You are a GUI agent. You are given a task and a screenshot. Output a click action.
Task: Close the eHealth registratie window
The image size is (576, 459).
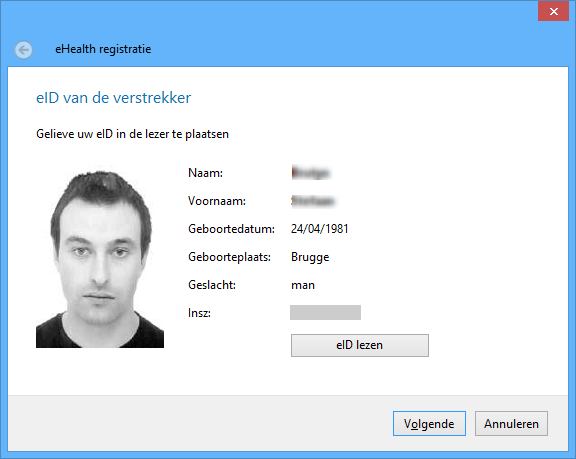pyautogui.click(x=554, y=11)
